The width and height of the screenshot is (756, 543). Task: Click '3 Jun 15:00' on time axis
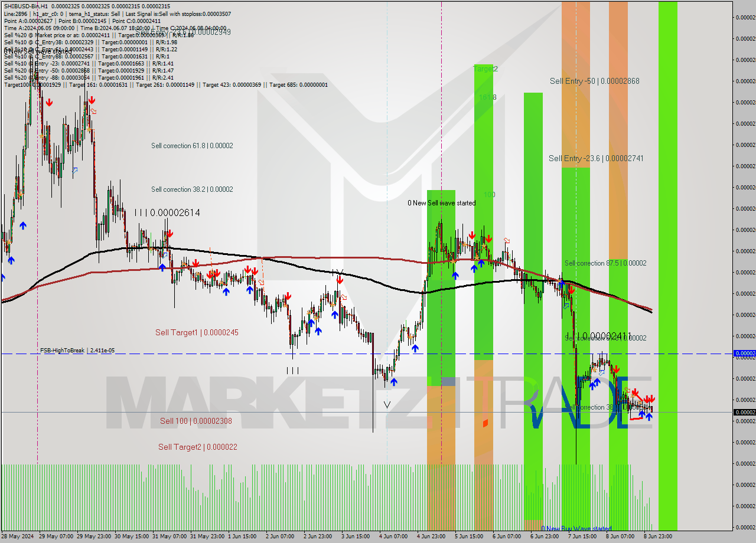(356, 537)
